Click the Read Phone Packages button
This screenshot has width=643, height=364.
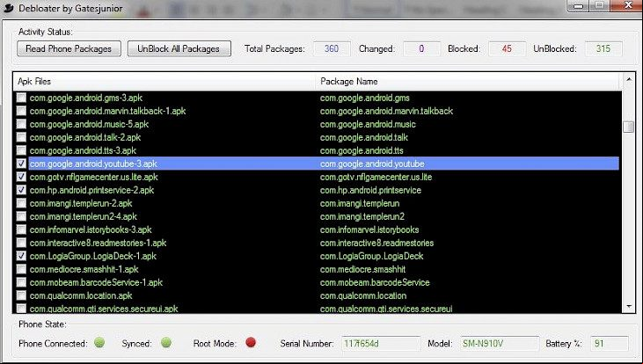click(x=69, y=48)
